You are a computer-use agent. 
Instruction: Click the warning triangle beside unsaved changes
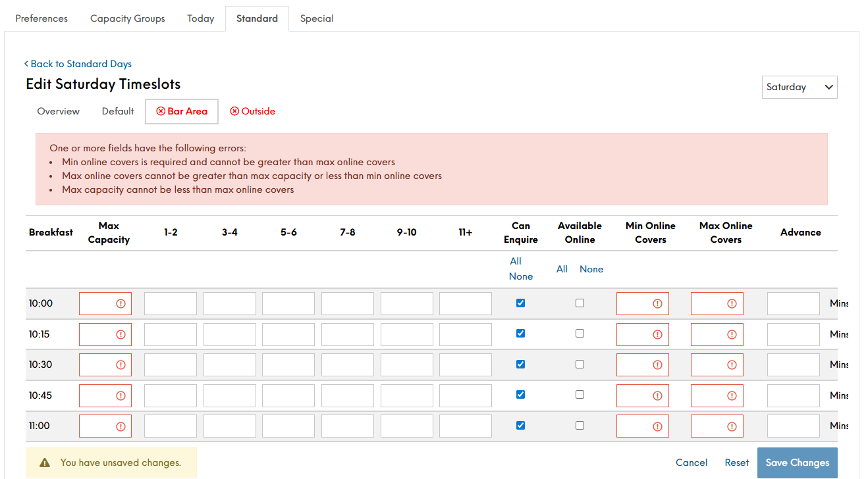45,463
